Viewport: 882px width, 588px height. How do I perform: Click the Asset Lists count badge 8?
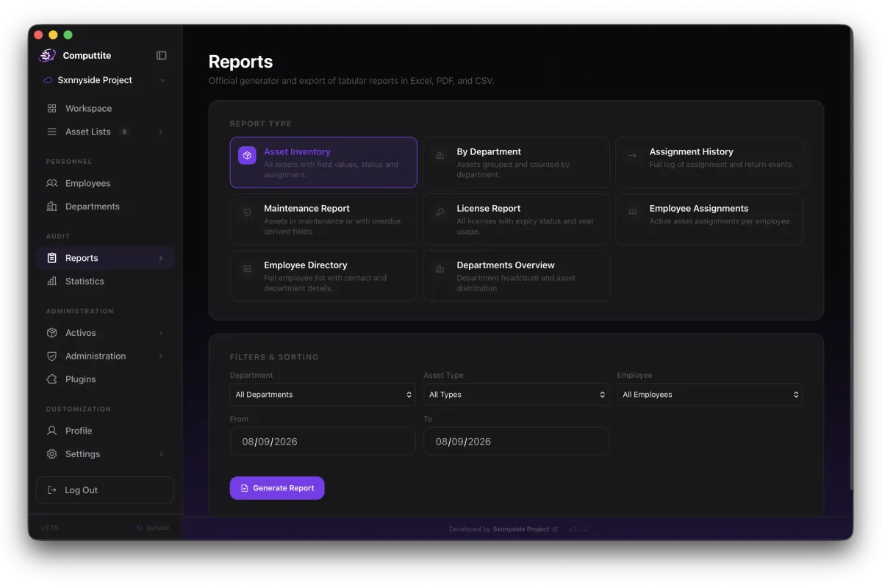tap(124, 132)
